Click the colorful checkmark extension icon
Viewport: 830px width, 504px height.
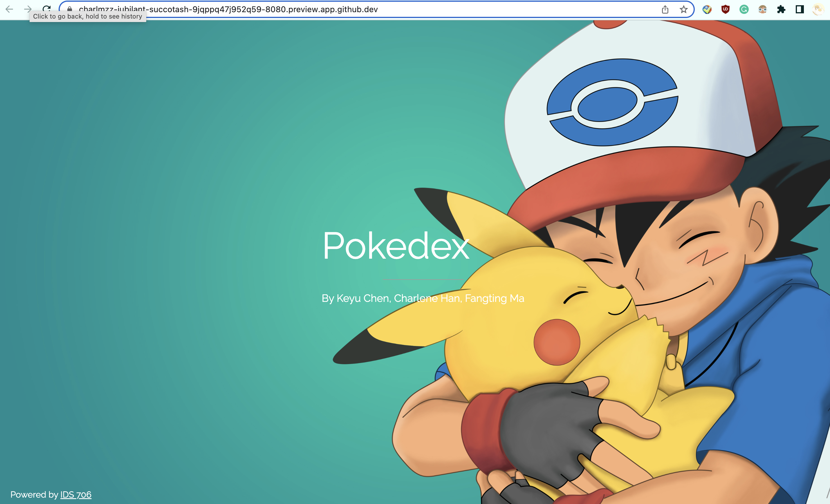click(x=707, y=10)
